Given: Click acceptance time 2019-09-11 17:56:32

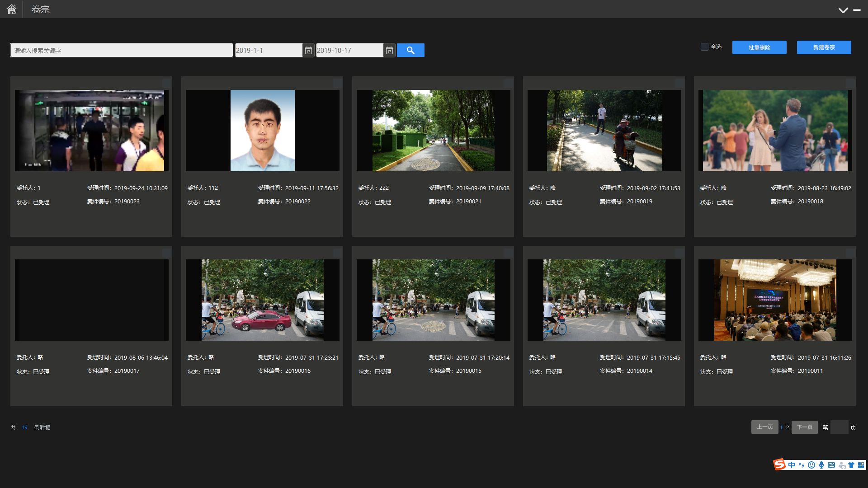Looking at the screenshot, I should tap(312, 188).
